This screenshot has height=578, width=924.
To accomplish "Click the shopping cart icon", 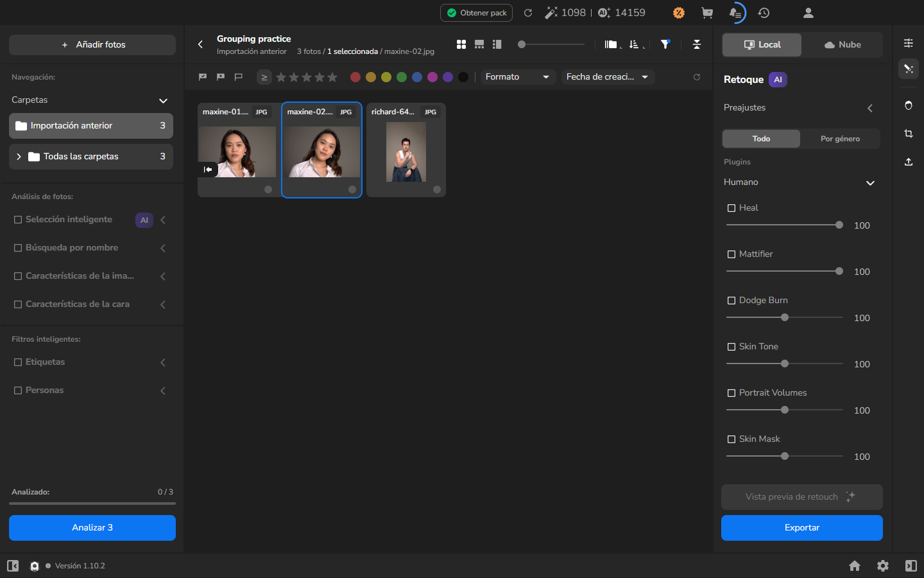I will (x=707, y=13).
